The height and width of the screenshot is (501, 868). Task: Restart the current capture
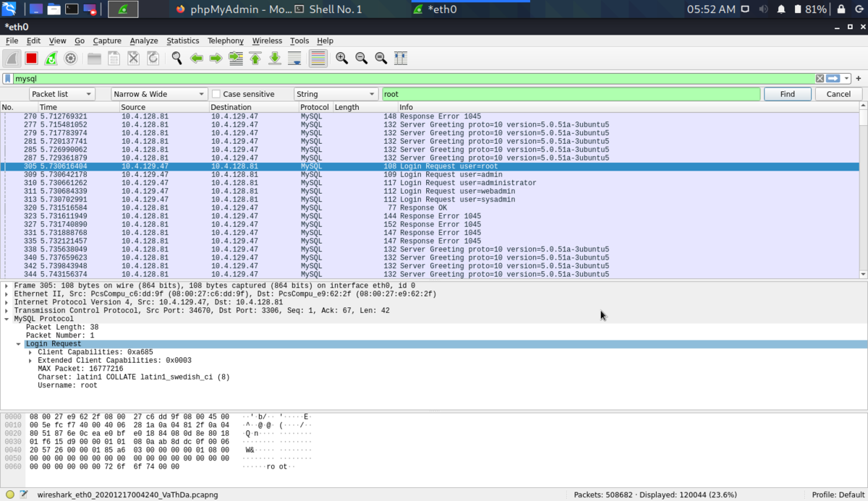51,59
